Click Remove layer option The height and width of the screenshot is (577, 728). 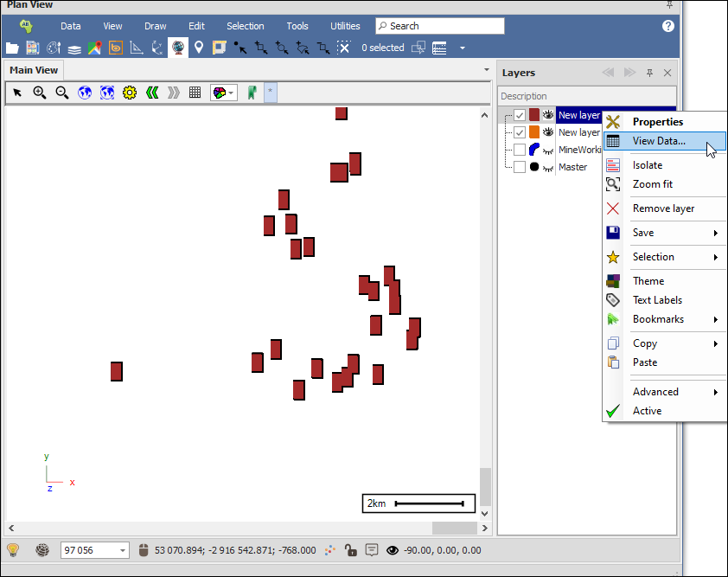click(x=663, y=208)
